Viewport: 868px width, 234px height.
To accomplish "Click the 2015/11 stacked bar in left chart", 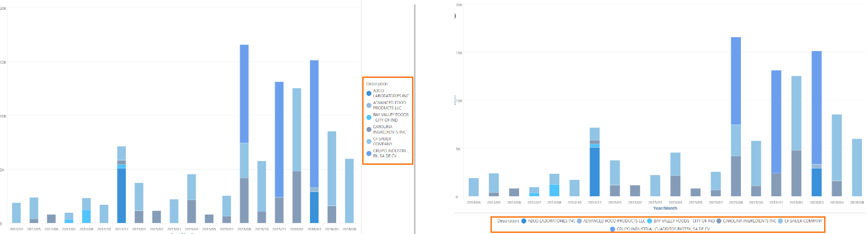I will coord(279,152).
